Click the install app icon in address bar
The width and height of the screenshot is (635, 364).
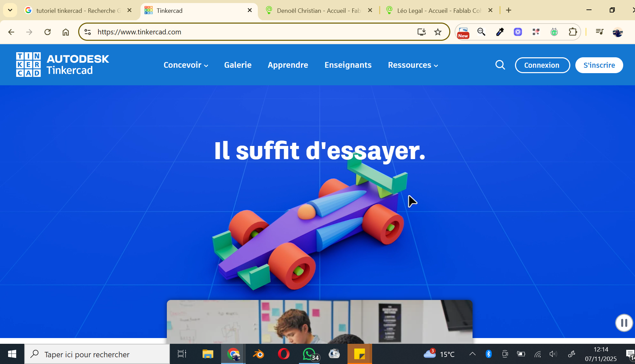(421, 32)
